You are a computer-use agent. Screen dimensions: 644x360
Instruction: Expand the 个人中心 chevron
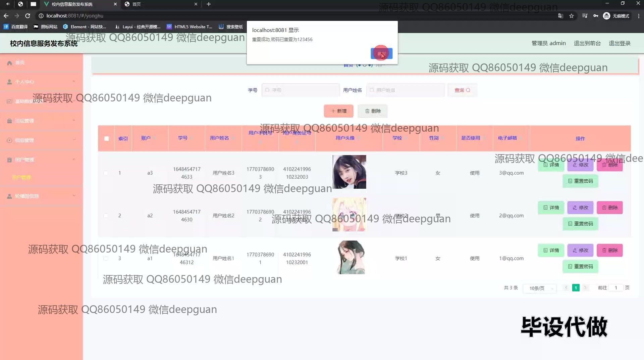[74, 82]
